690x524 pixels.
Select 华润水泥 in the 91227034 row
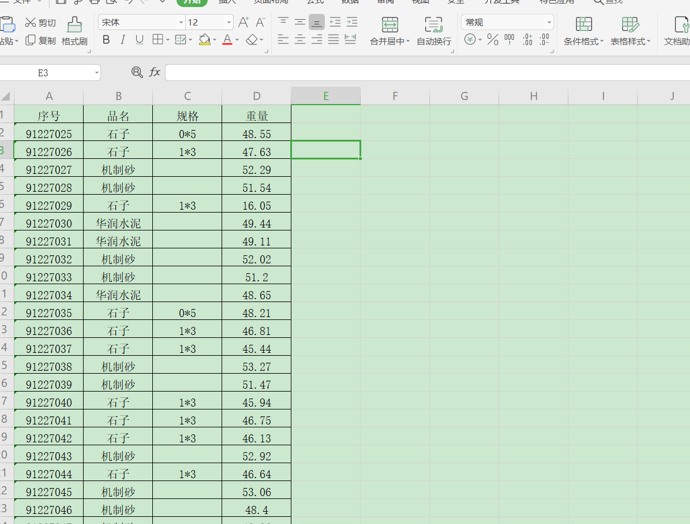[118, 294]
